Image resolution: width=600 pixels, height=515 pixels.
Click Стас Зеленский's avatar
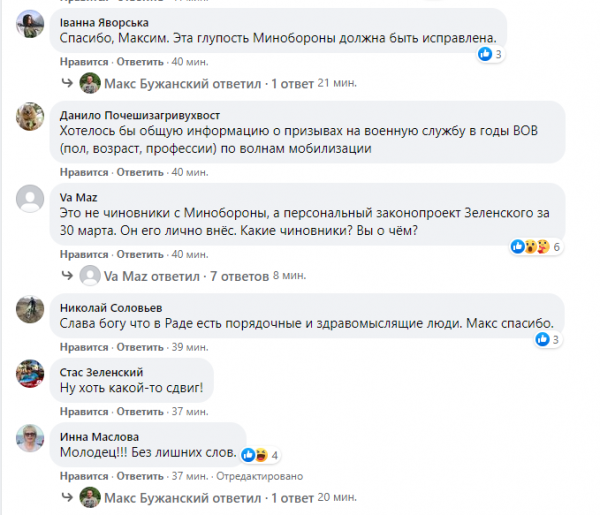(x=30, y=374)
